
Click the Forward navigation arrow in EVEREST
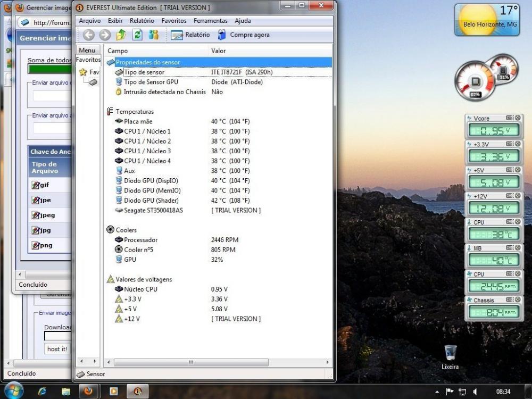tap(105, 35)
